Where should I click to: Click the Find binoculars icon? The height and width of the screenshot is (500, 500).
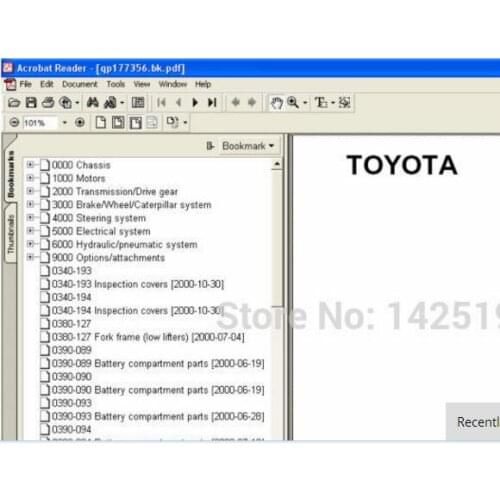click(x=92, y=103)
